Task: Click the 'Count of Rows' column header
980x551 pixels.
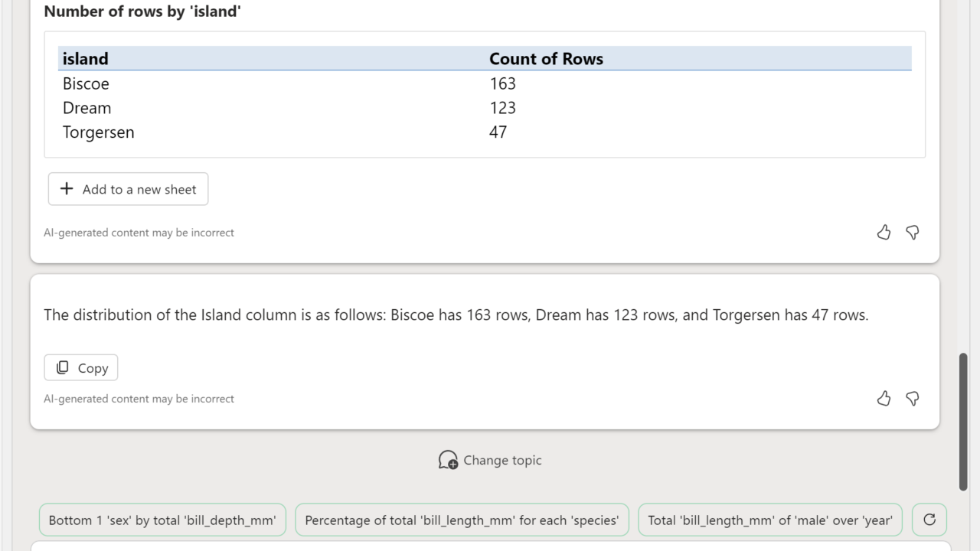Action: (x=546, y=59)
